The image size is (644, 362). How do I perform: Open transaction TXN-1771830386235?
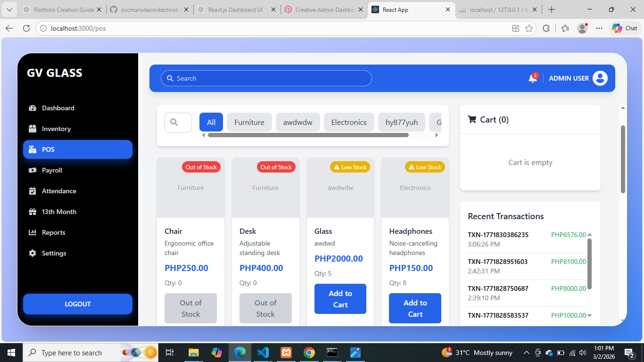point(527,239)
